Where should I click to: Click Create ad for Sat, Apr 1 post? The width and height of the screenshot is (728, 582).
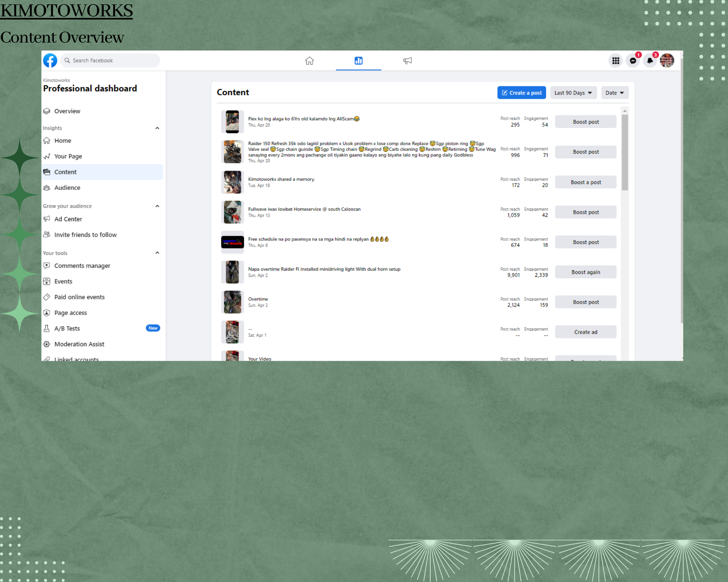click(x=586, y=332)
